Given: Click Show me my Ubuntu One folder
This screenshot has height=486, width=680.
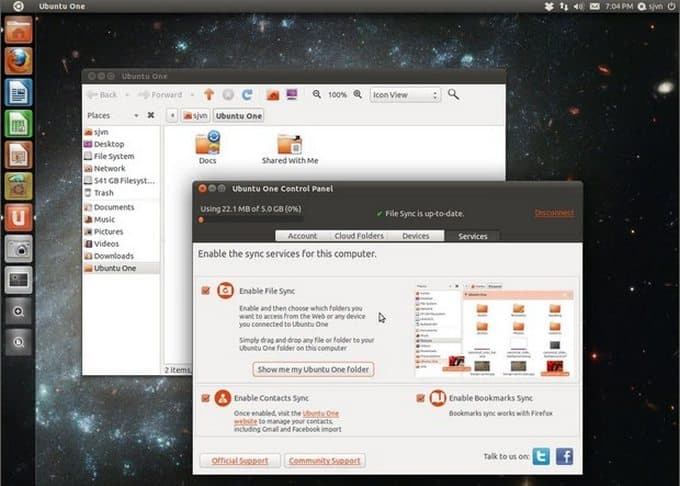Looking at the screenshot, I should (313, 369).
